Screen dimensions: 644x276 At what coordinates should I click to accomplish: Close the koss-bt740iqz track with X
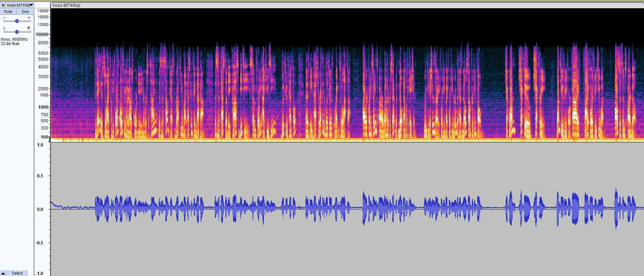[3, 5]
